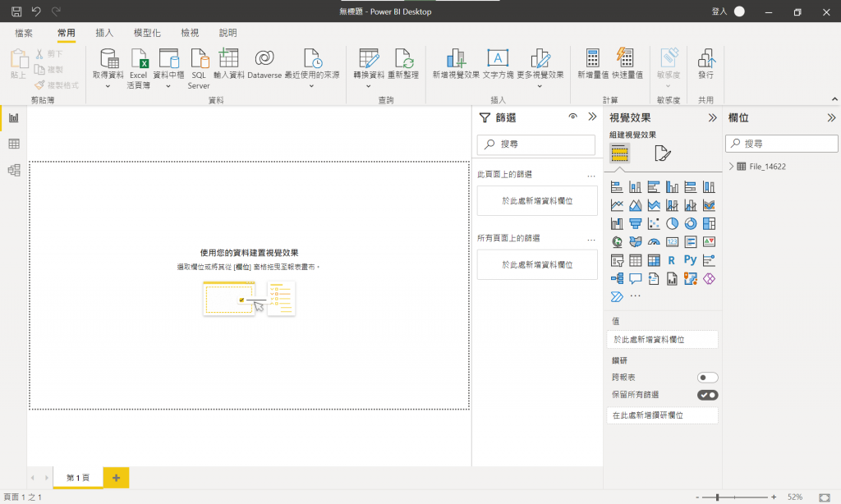Viewport: 841px width, 504px height.
Task: Select the card (123) visual
Action: point(672,242)
